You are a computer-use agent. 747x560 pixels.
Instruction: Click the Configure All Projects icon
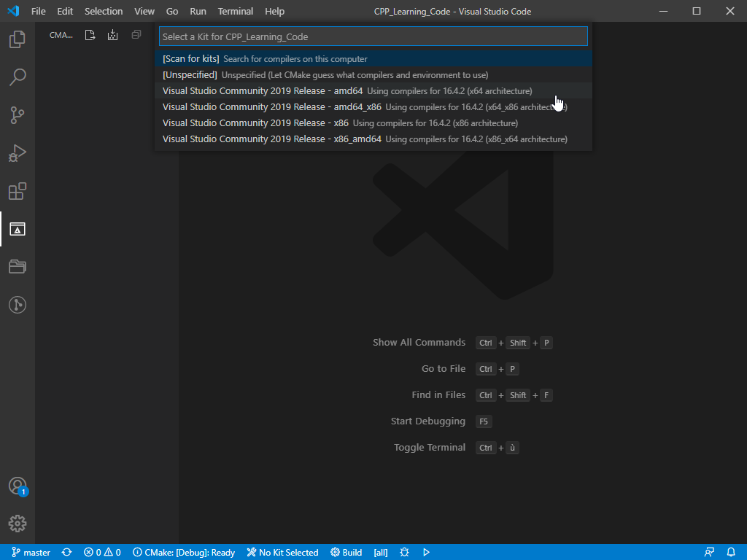coord(90,35)
